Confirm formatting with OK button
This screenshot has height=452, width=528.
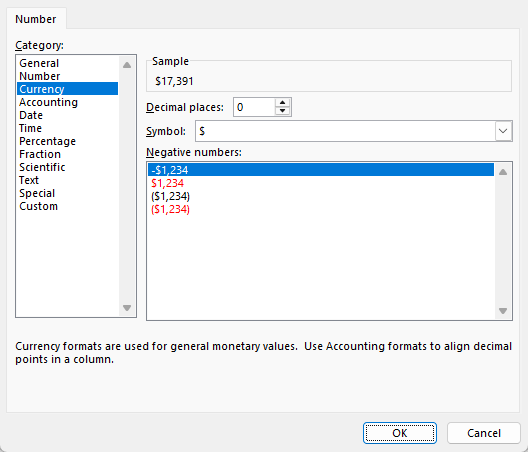[400, 433]
